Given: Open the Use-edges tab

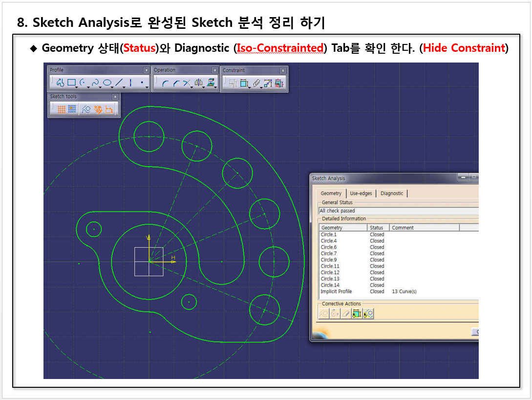Looking at the screenshot, I should [x=361, y=193].
